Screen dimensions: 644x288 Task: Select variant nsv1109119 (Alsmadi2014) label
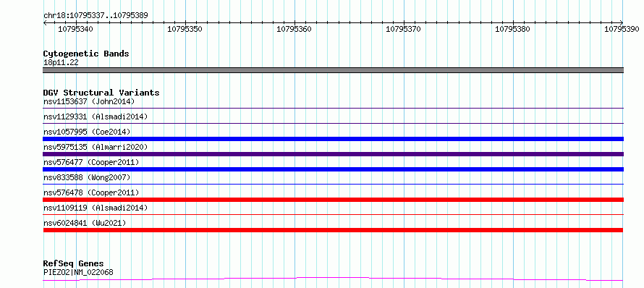coord(96,208)
